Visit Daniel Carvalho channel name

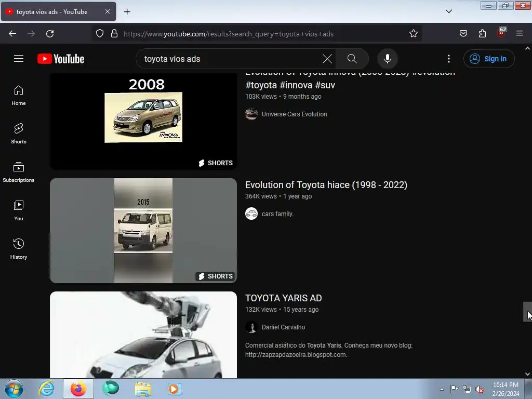(283, 327)
